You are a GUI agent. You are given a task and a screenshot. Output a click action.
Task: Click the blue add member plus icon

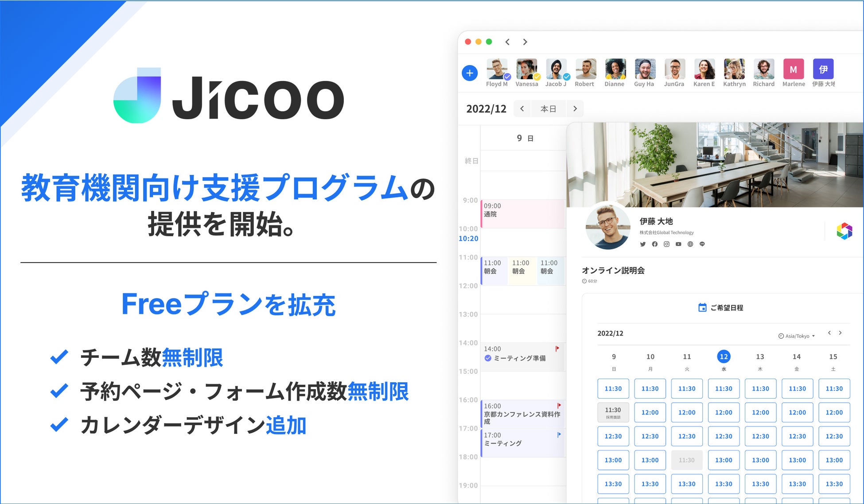point(470,73)
